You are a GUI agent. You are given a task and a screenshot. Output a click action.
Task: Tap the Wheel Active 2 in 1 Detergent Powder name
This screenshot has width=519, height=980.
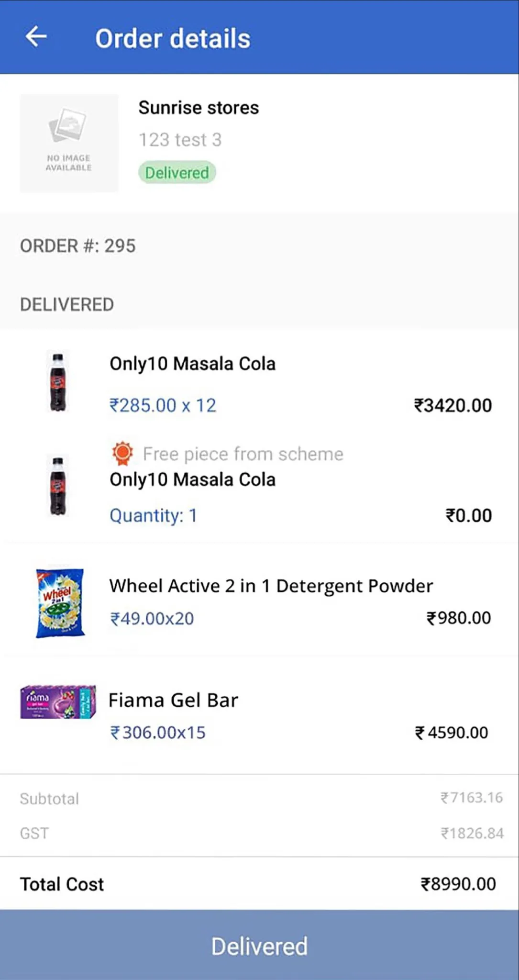coord(271,586)
